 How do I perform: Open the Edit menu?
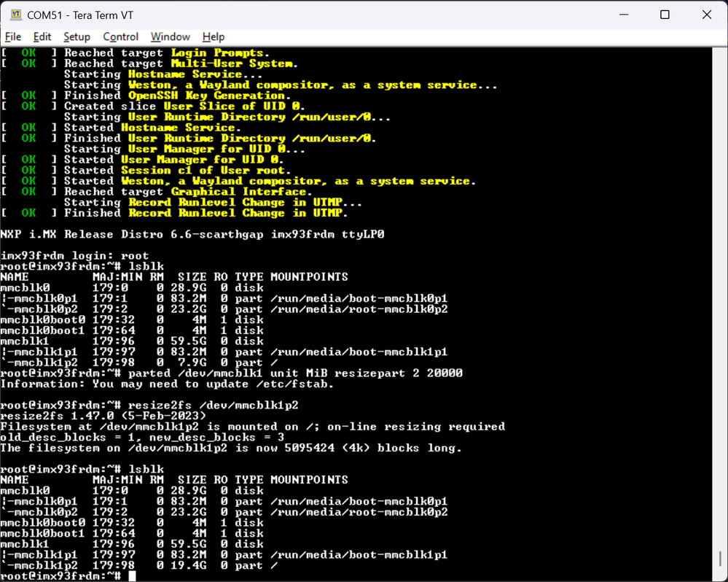click(42, 36)
